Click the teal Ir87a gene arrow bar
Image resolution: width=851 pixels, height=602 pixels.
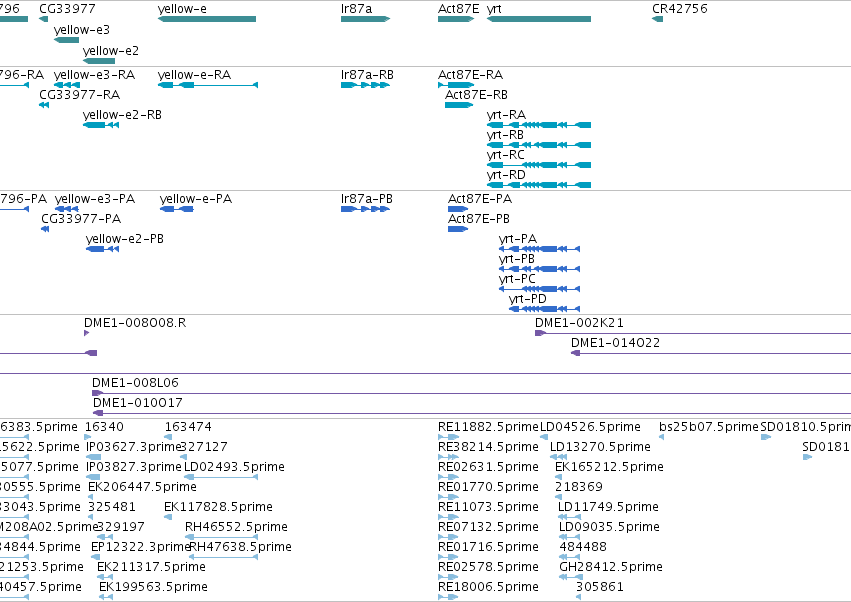point(365,19)
